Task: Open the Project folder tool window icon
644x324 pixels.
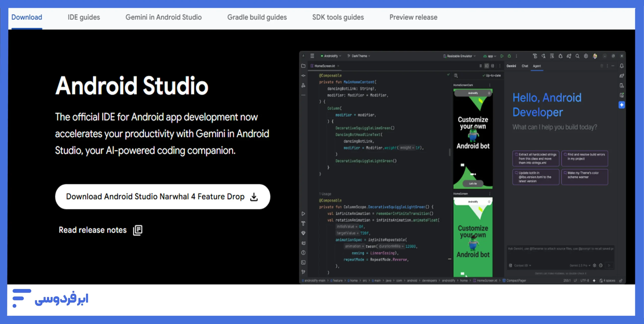Action: pyautogui.click(x=303, y=66)
